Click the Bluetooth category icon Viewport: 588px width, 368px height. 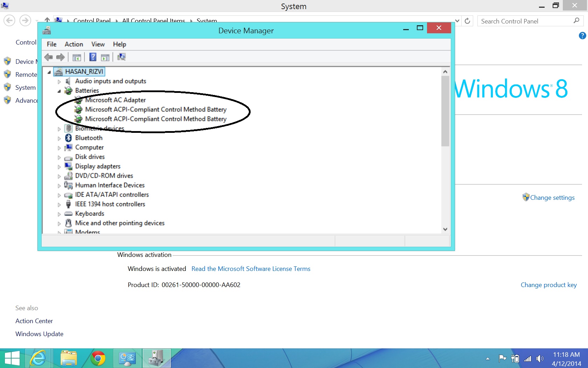pos(68,138)
